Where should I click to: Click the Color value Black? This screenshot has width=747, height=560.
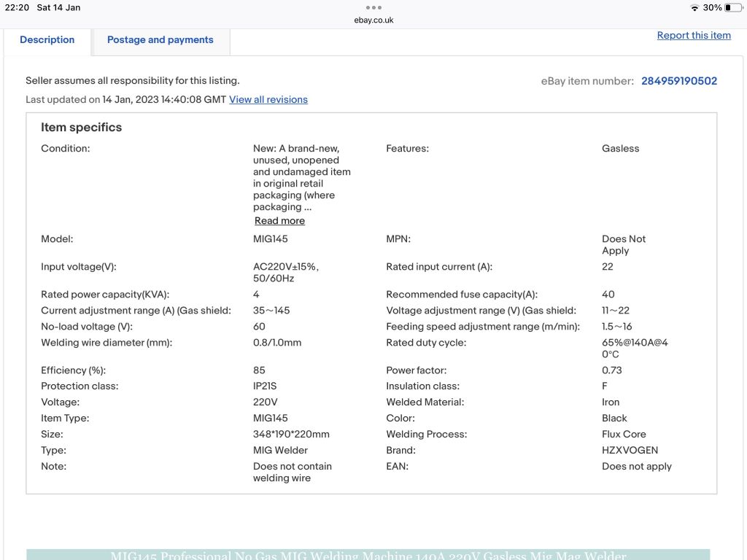coord(614,418)
